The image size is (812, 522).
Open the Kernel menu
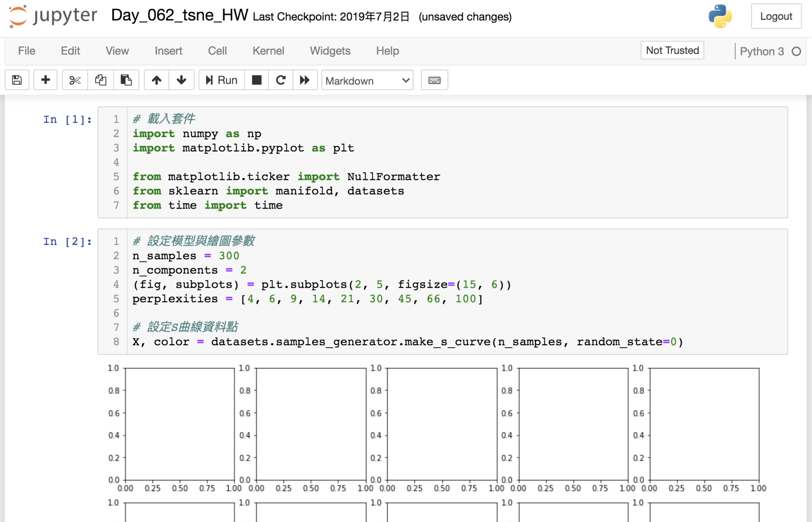[268, 51]
